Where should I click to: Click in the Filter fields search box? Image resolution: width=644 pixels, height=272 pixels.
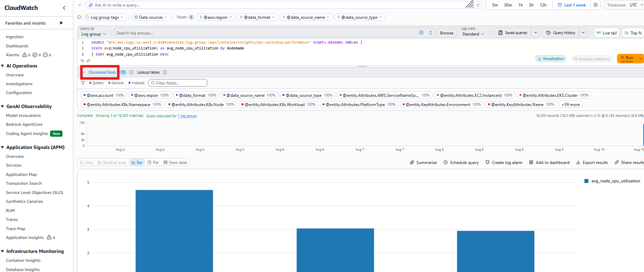[178, 83]
